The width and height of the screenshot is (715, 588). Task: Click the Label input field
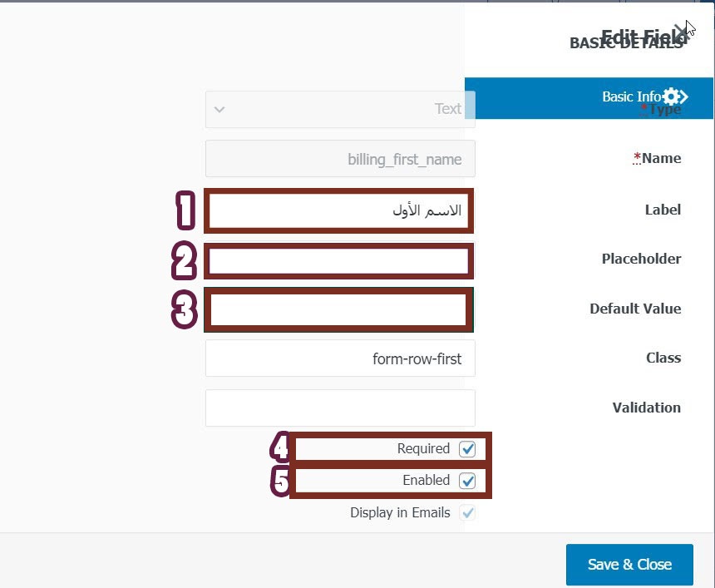pyautogui.click(x=339, y=210)
